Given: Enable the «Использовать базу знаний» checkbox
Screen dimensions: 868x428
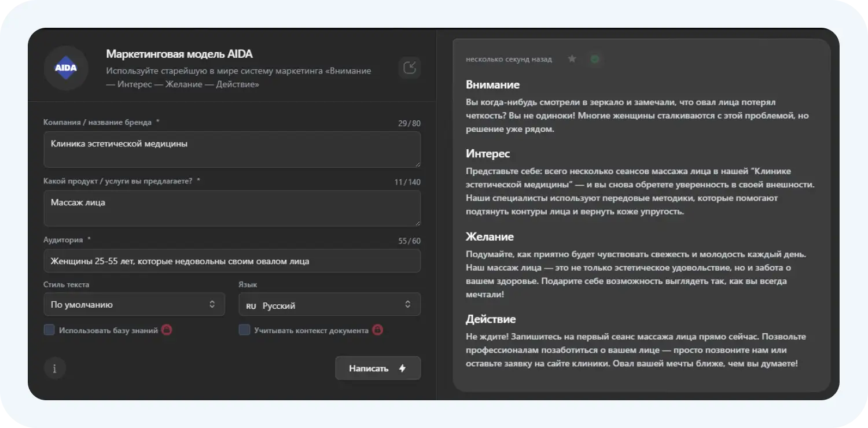Looking at the screenshot, I should 49,330.
